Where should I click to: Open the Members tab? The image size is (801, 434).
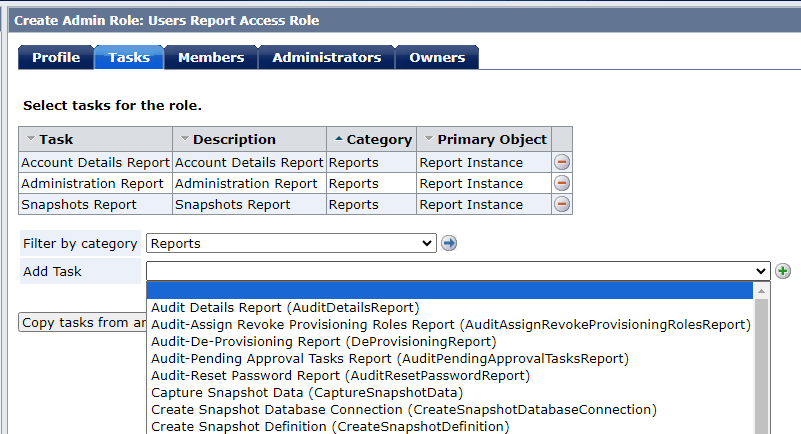click(211, 57)
